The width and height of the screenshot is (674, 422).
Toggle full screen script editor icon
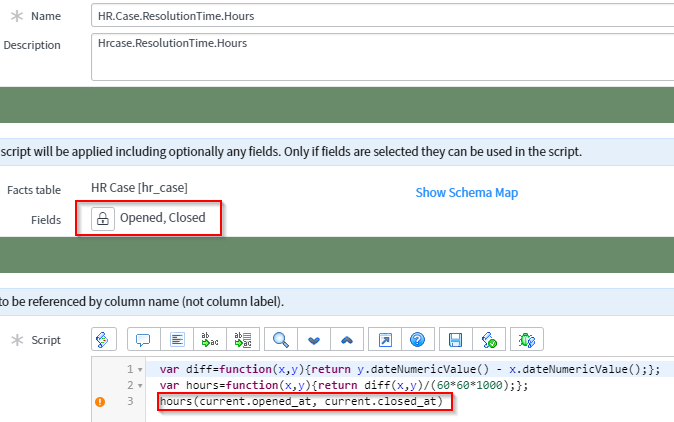tap(385, 339)
